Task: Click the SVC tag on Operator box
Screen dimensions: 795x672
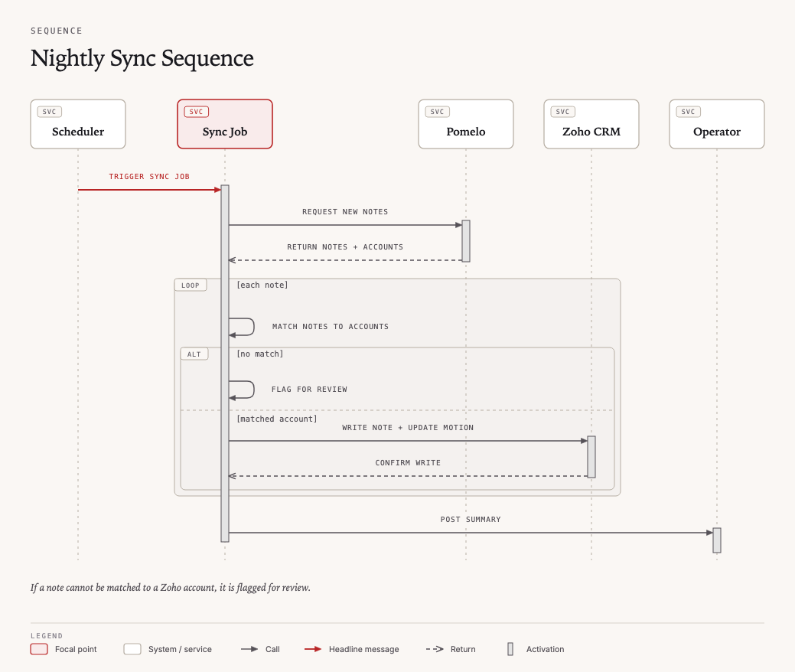Action: click(x=688, y=112)
